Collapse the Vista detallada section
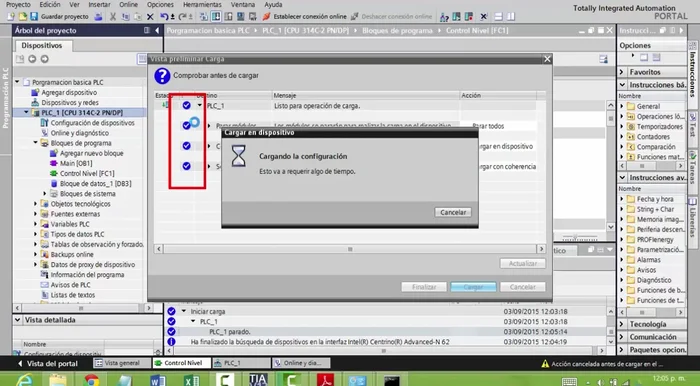The width and height of the screenshot is (700, 386). pos(17,320)
